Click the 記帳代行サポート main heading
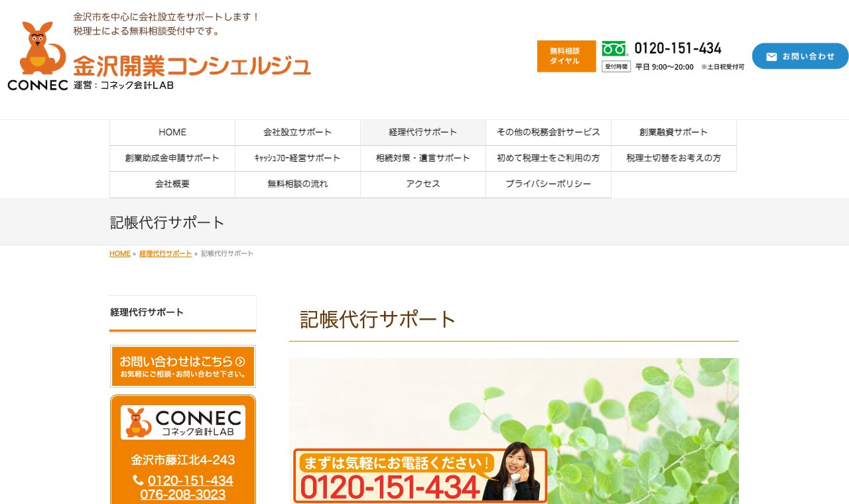Screen dimensions: 849x504 [378, 320]
